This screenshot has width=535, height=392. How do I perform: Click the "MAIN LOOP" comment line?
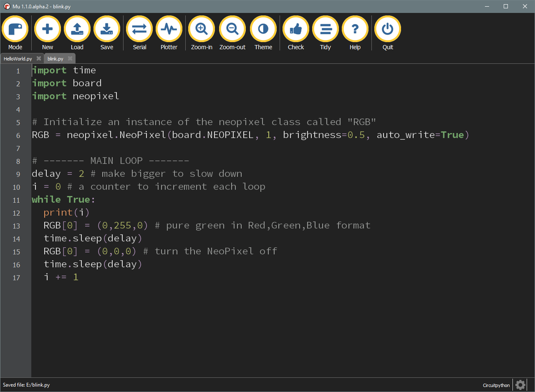click(111, 161)
